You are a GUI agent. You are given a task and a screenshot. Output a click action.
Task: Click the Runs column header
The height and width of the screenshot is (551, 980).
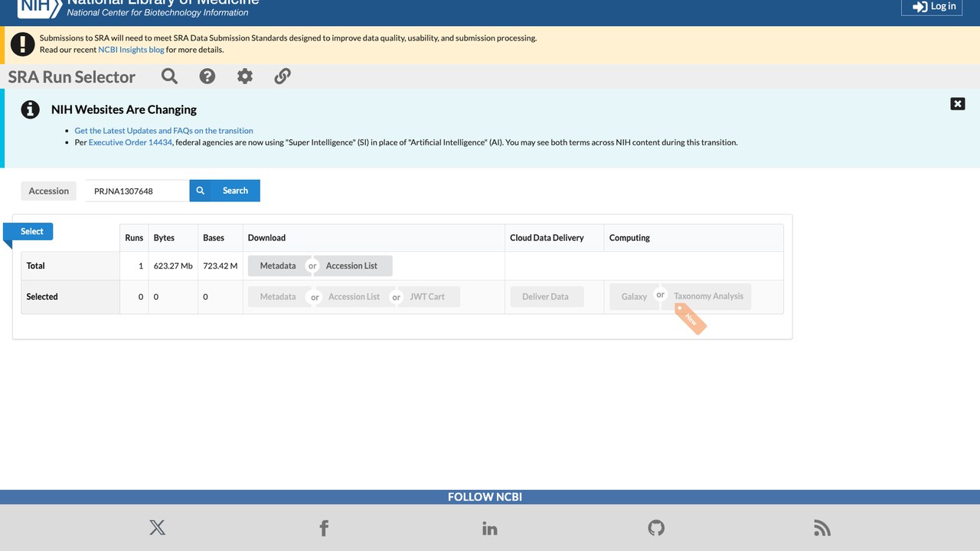pos(134,238)
